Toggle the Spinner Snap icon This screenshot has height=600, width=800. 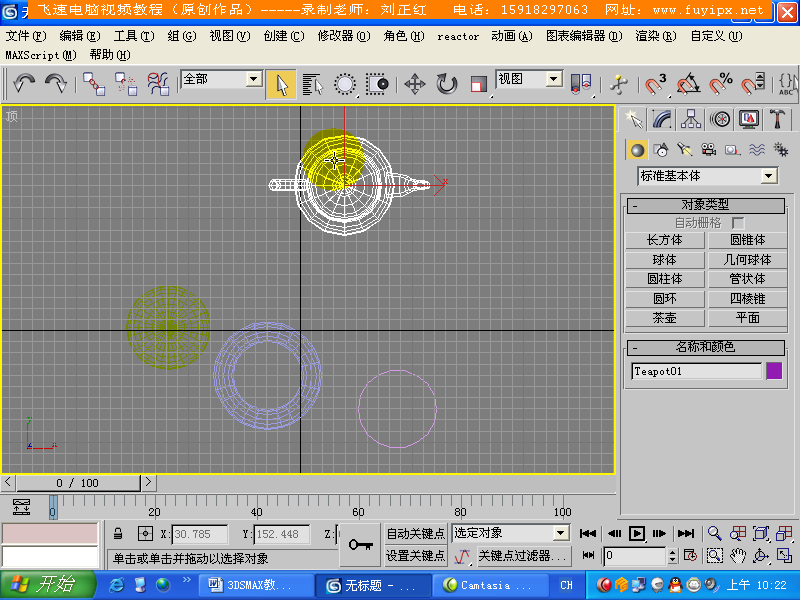tap(753, 84)
